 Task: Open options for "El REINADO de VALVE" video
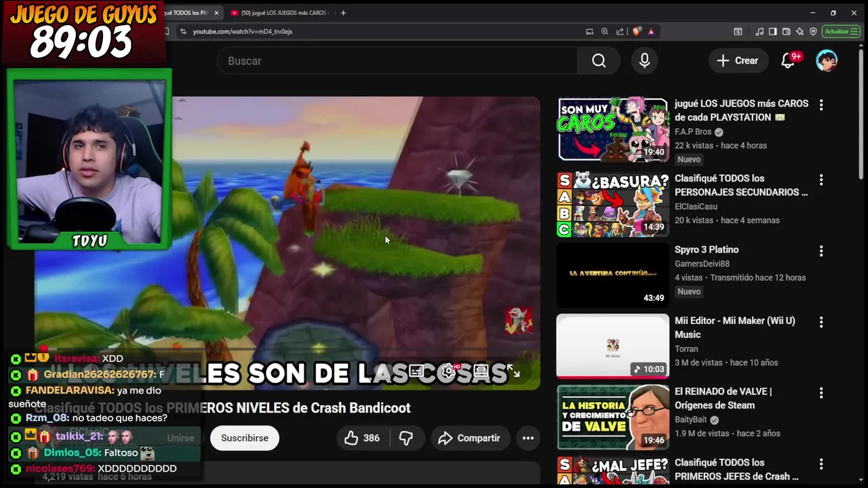tap(821, 393)
